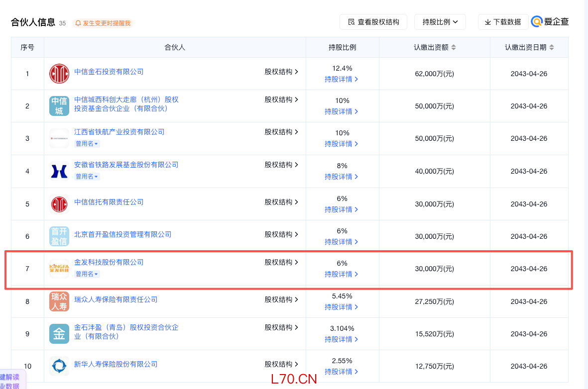588x389 pixels.
Task: View 持股详情 in row 6, 北京首开盈信
Action: click(341, 242)
